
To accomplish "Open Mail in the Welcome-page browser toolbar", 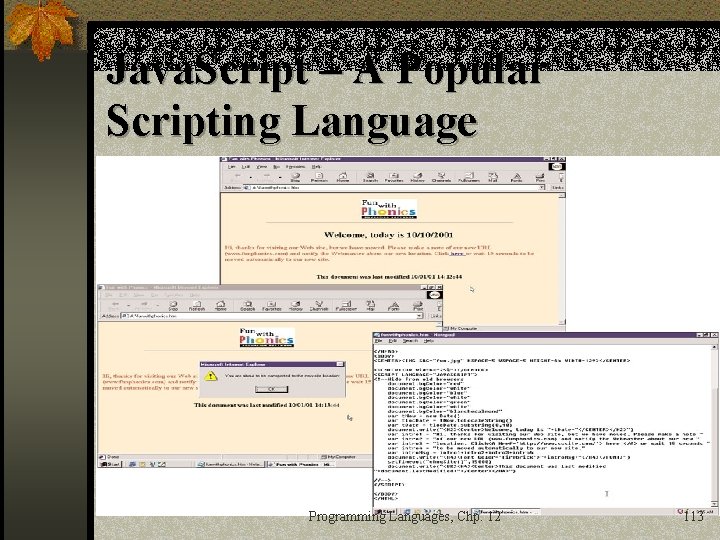I will coord(493,177).
